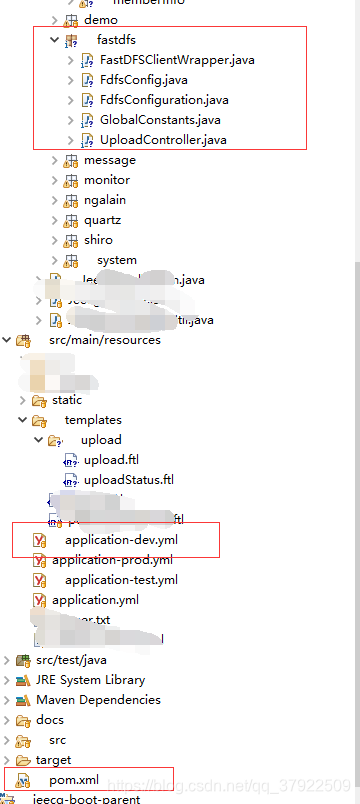Click the shiro package icon

click(x=70, y=240)
